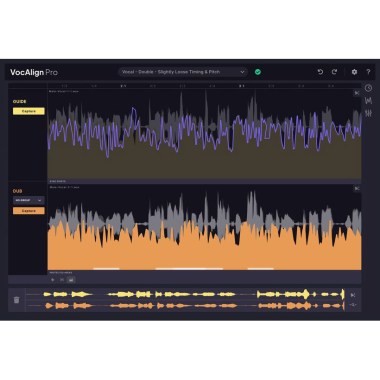380x380 pixels.
Task: Click the yellow Guide Capture button
Action: coord(29,111)
